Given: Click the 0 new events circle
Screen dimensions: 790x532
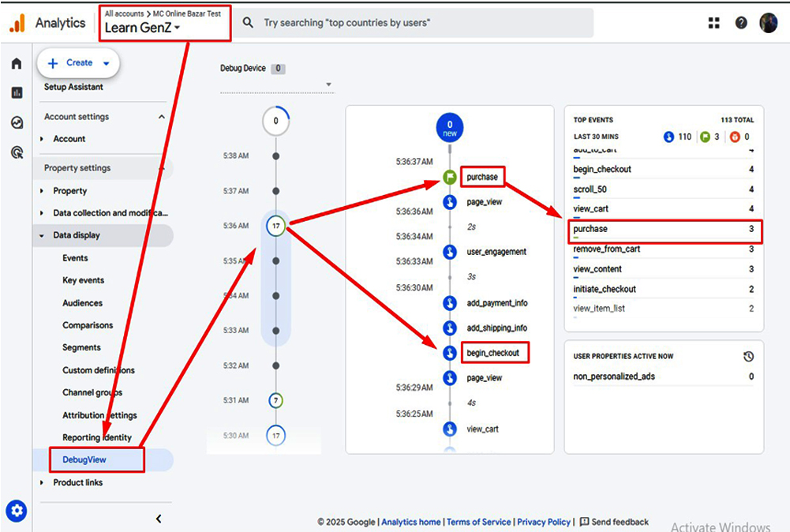Looking at the screenshot, I should tap(449, 128).
